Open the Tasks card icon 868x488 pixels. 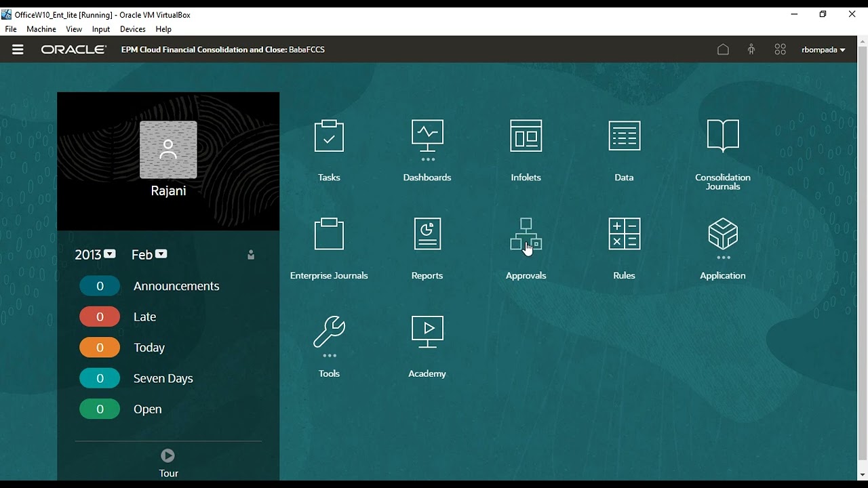329,136
